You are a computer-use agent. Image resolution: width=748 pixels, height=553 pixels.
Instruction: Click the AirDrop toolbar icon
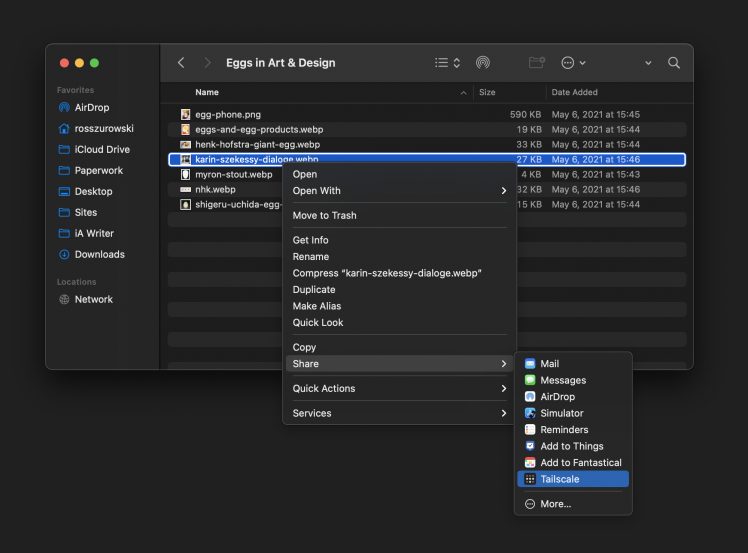[483, 63]
